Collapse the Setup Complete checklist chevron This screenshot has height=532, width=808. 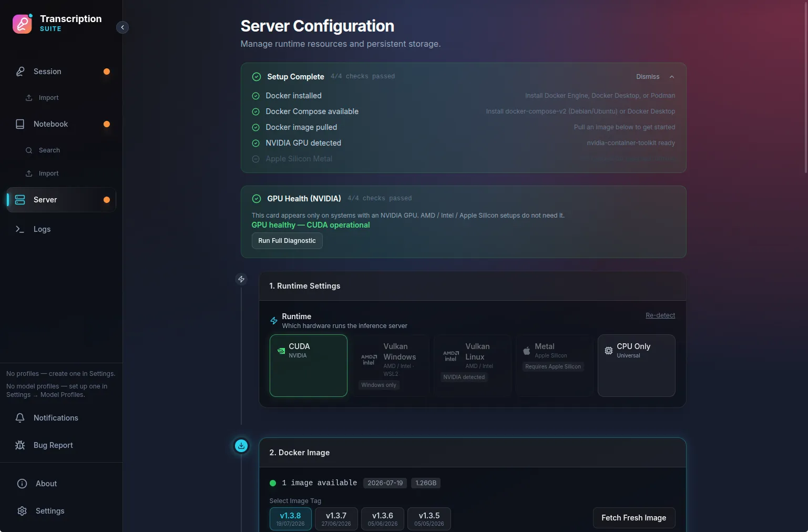pyautogui.click(x=672, y=77)
